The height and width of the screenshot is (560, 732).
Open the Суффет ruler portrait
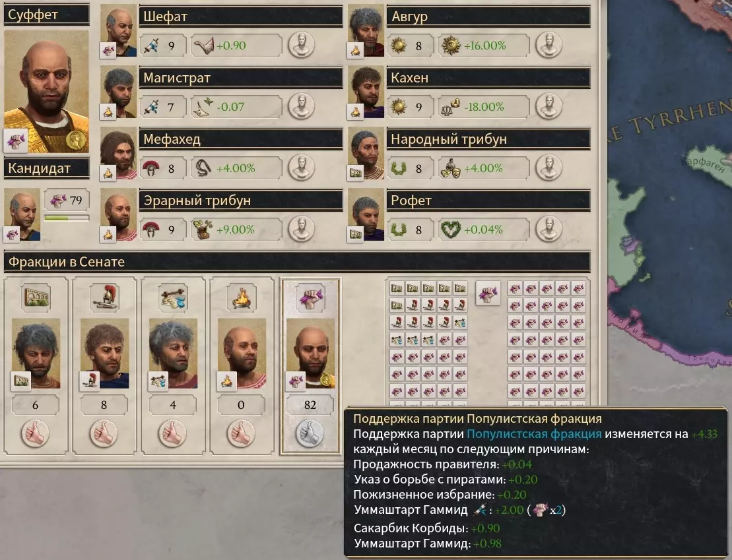pos(46,92)
